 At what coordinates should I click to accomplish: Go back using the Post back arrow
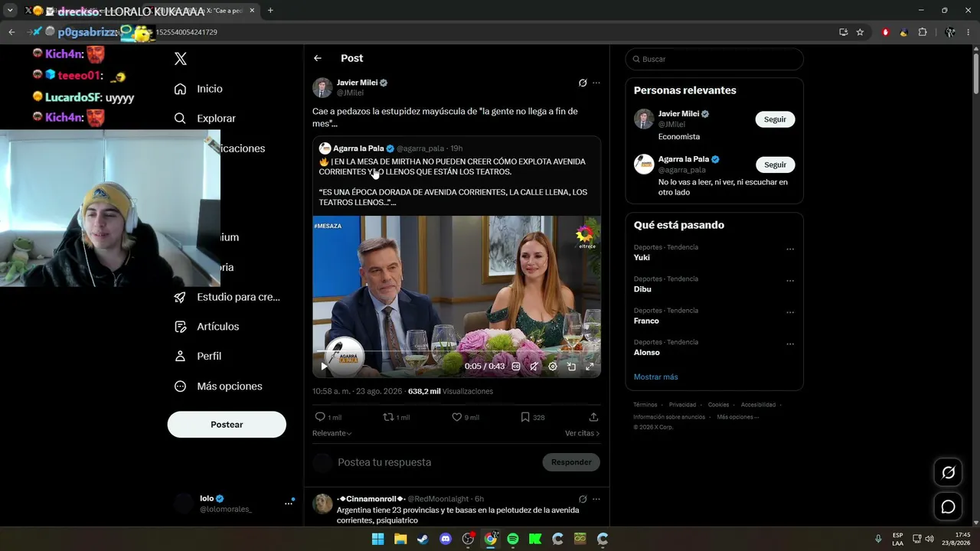point(318,58)
